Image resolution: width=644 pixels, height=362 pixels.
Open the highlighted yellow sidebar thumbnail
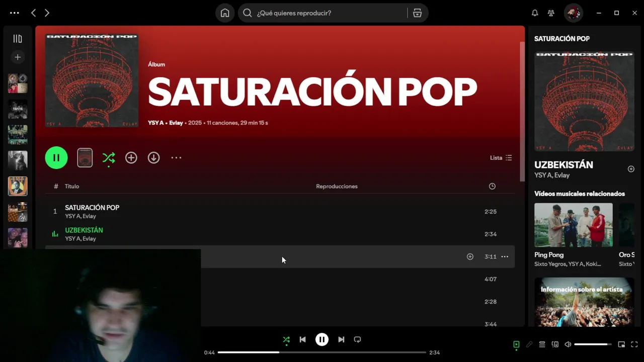pos(18,186)
